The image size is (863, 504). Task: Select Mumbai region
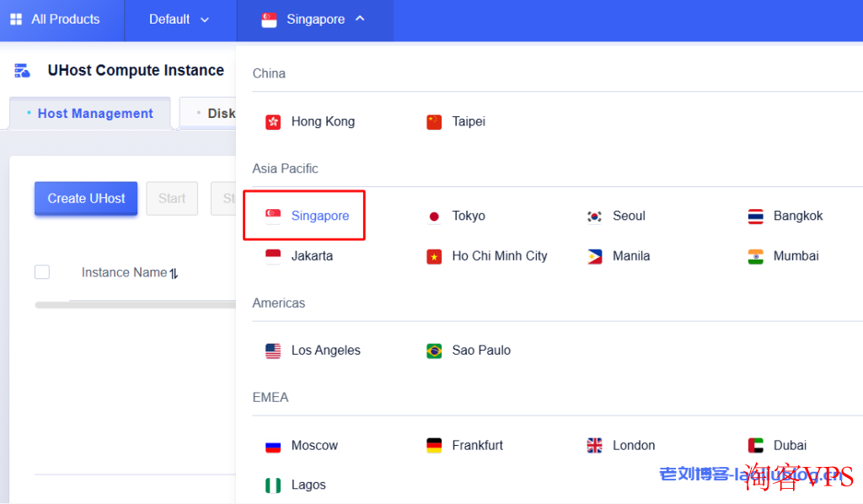[796, 256]
